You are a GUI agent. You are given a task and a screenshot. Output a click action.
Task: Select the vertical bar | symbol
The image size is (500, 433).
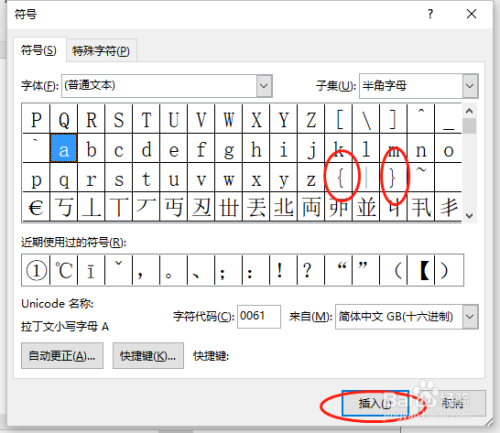click(366, 177)
